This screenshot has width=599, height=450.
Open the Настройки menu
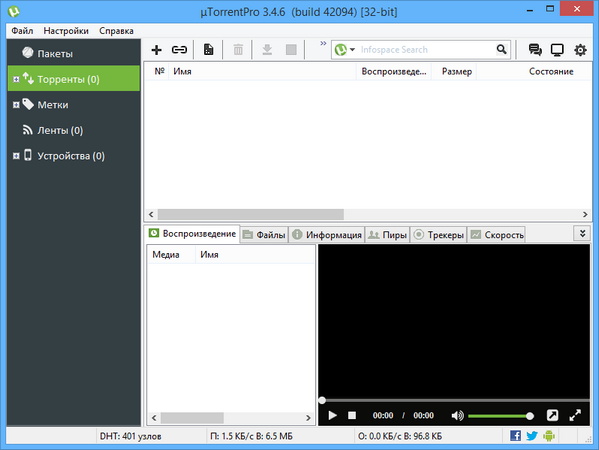click(66, 31)
